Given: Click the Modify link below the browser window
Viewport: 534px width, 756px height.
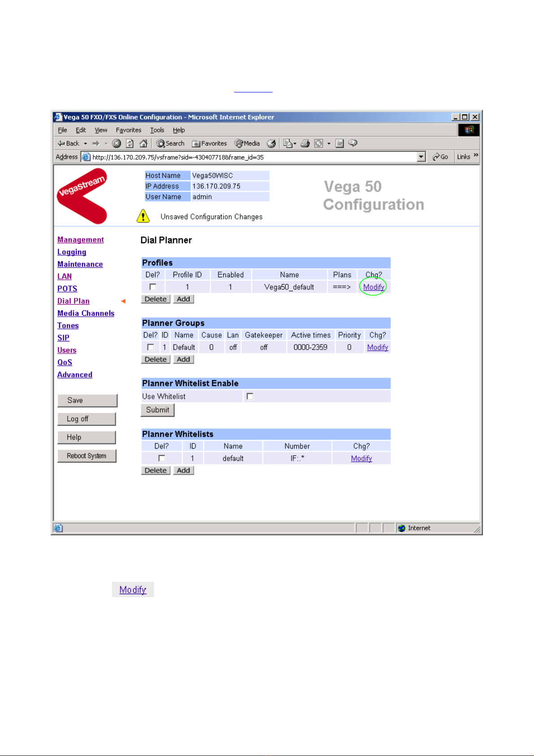Looking at the screenshot, I should point(133,590).
